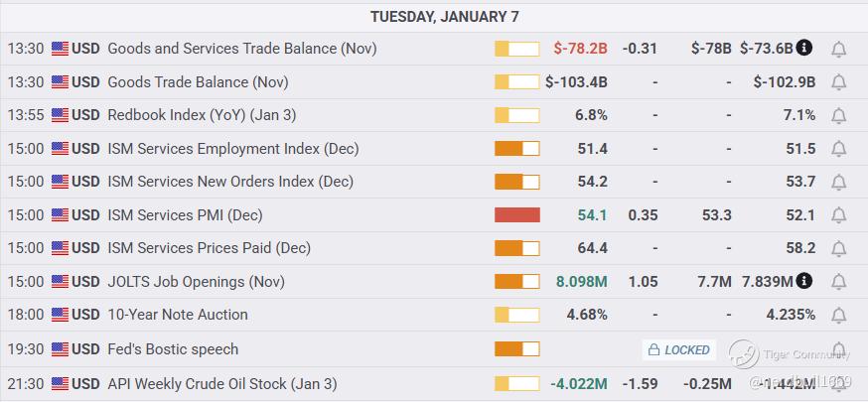Click bell icon for JOLTS Job Openings

pyautogui.click(x=838, y=282)
